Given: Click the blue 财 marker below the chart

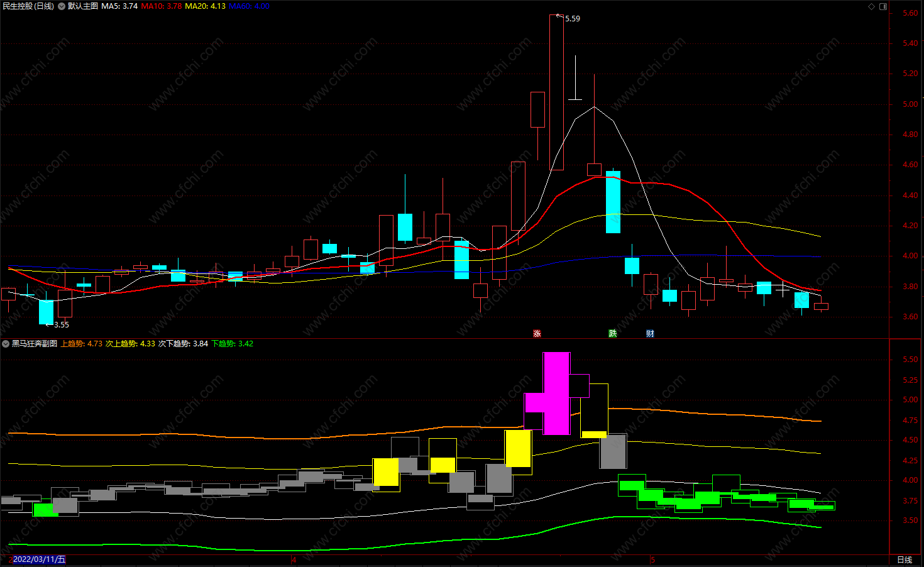Looking at the screenshot, I should (650, 333).
